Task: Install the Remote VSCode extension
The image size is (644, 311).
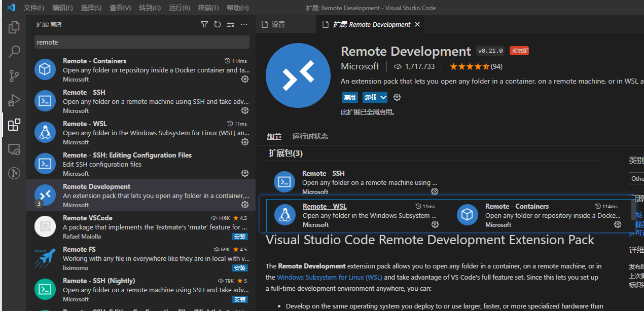Action: point(240,237)
